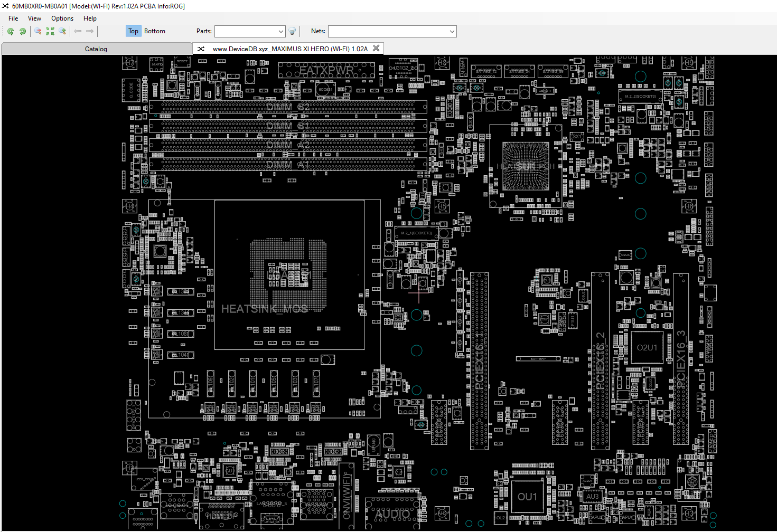The image size is (777, 532).
Task: Fit board to window with green arrows icon
Action: click(50, 31)
